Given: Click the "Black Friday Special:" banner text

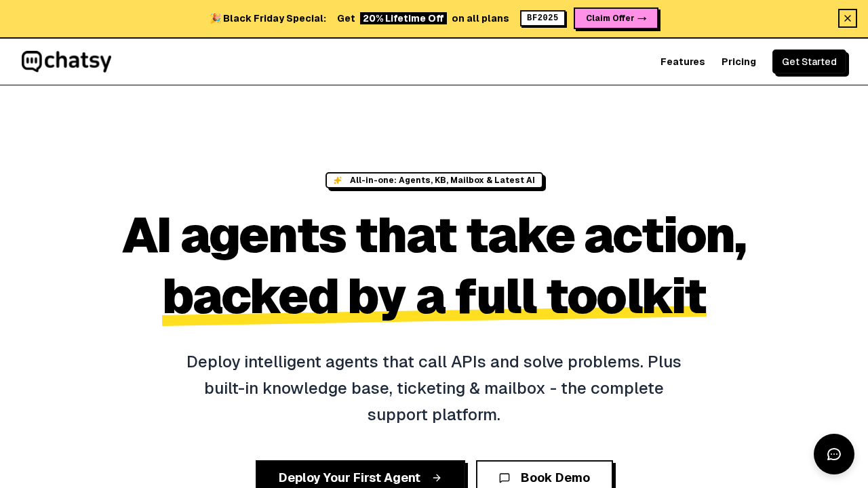Looking at the screenshot, I should pos(275,18).
